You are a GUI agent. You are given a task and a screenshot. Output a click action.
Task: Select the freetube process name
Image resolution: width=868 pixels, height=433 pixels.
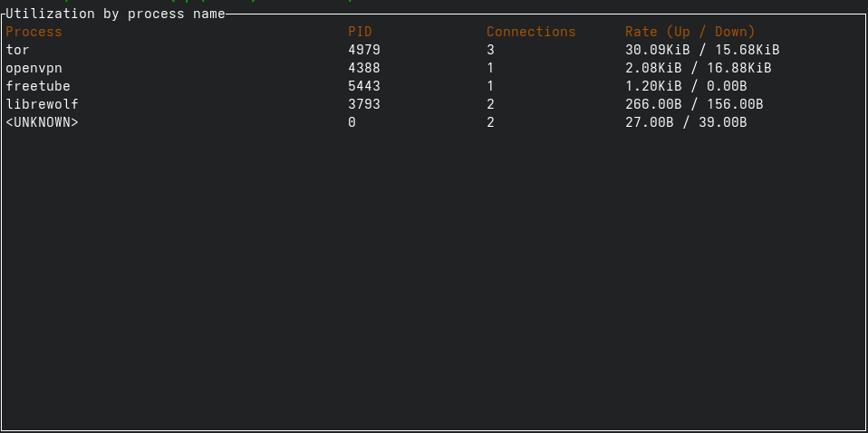tap(37, 86)
